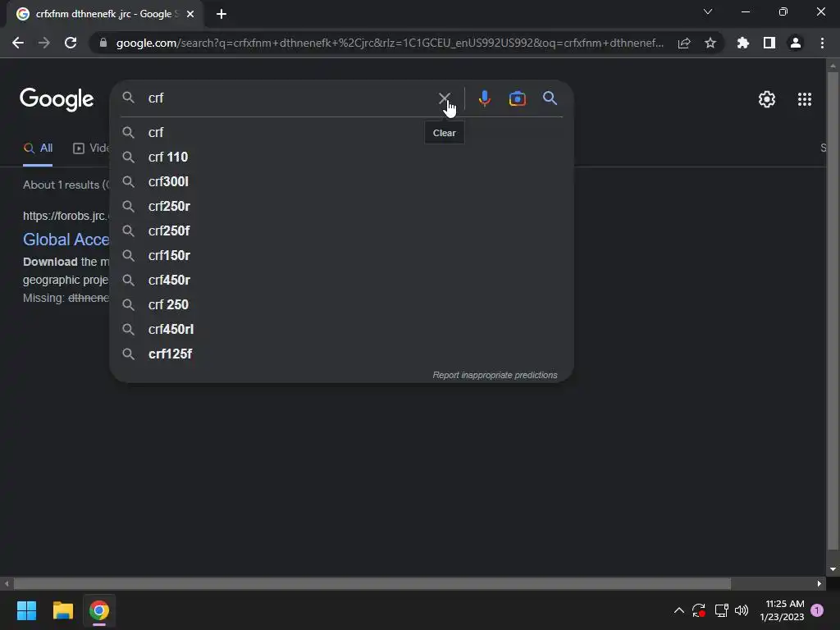Start voice search with microphone icon
Screen dimensions: 840x630
tap(484, 98)
